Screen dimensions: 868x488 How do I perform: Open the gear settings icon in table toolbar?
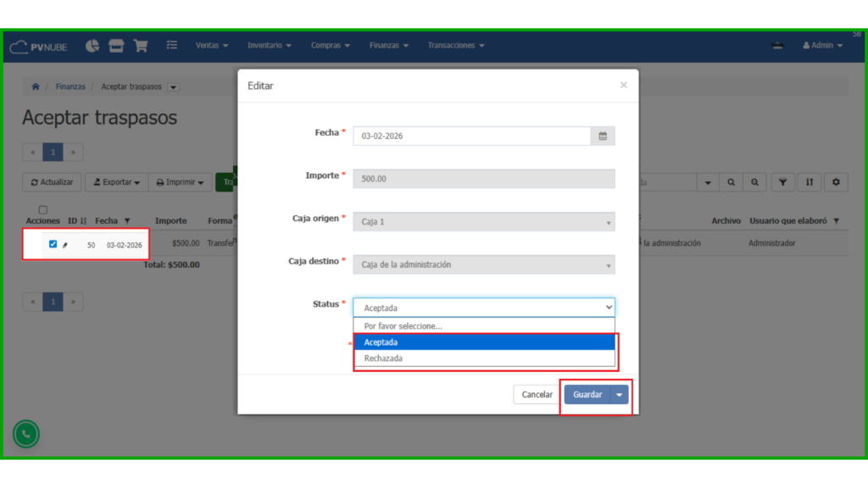coord(837,182)
